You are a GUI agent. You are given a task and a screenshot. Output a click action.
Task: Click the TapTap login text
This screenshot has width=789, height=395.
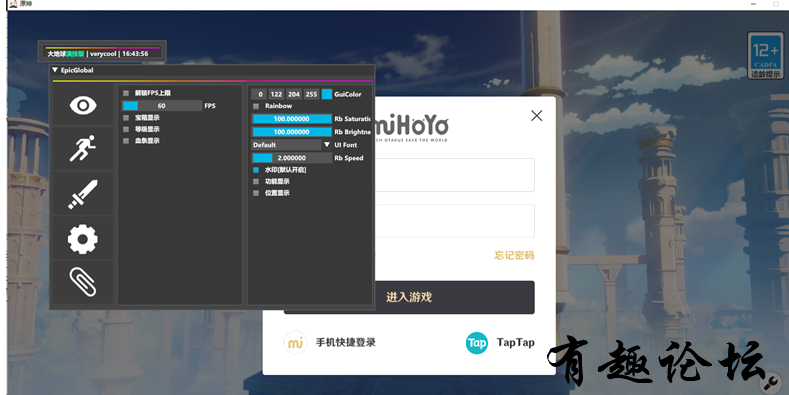coord(516,343)
